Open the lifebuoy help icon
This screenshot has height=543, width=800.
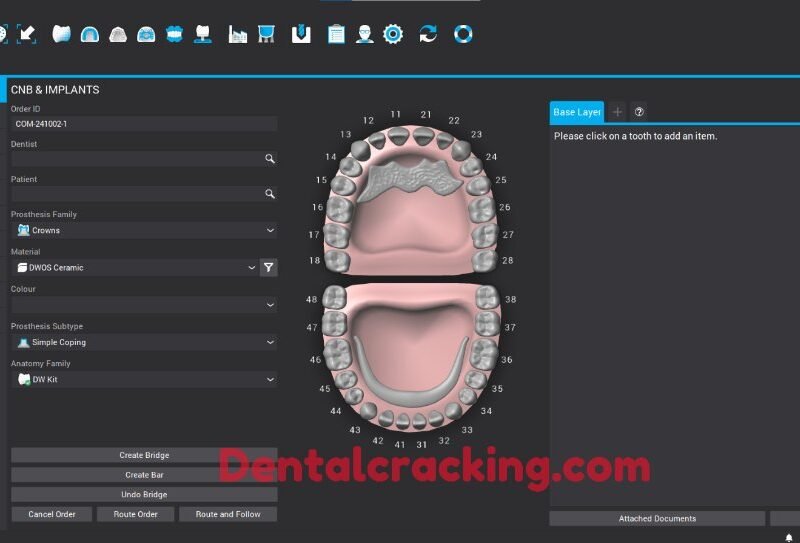pyautogui.click(x=463, y=34)
